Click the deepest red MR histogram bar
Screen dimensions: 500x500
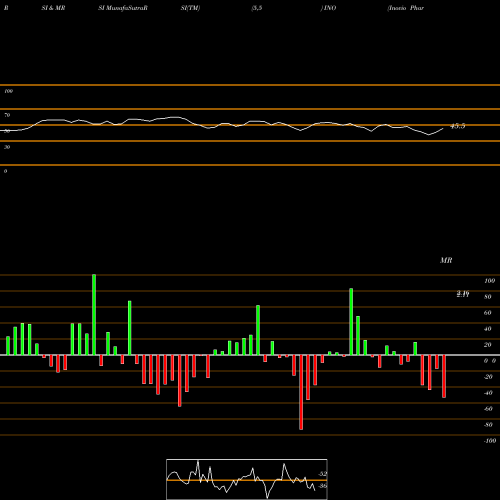click(301, 392)
